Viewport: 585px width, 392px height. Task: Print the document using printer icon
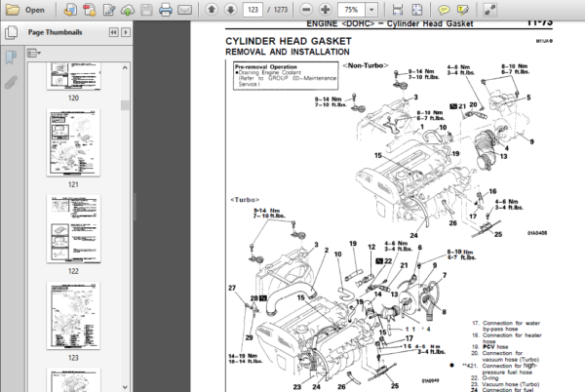click(166, 10)
